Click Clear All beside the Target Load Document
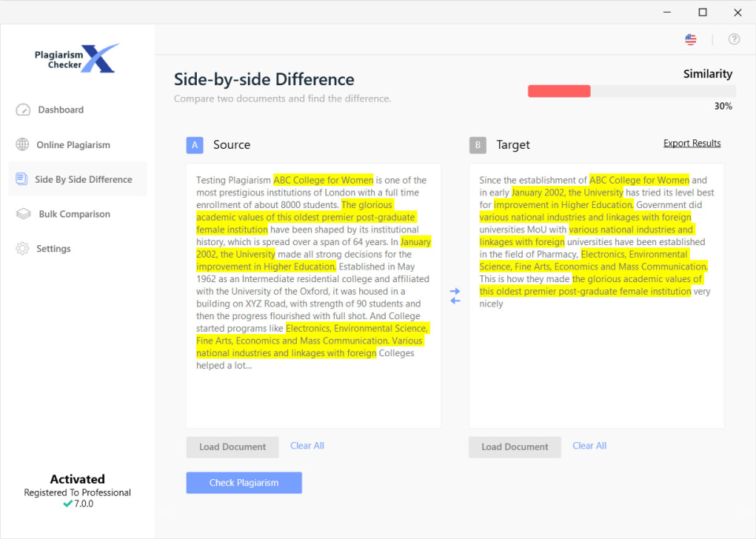Image resolution: width=756 pixels, height=539 pixels. pyautogui.click(x=589, y=445)
